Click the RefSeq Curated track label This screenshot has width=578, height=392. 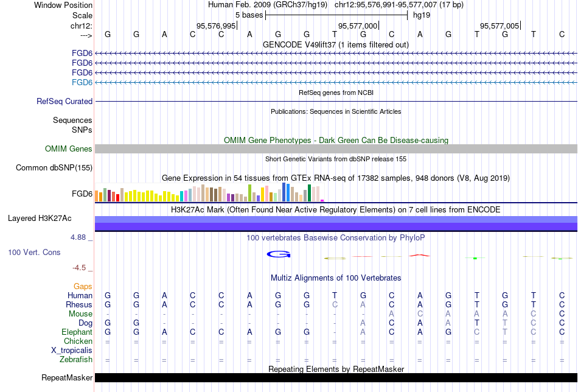coord(64,101)
